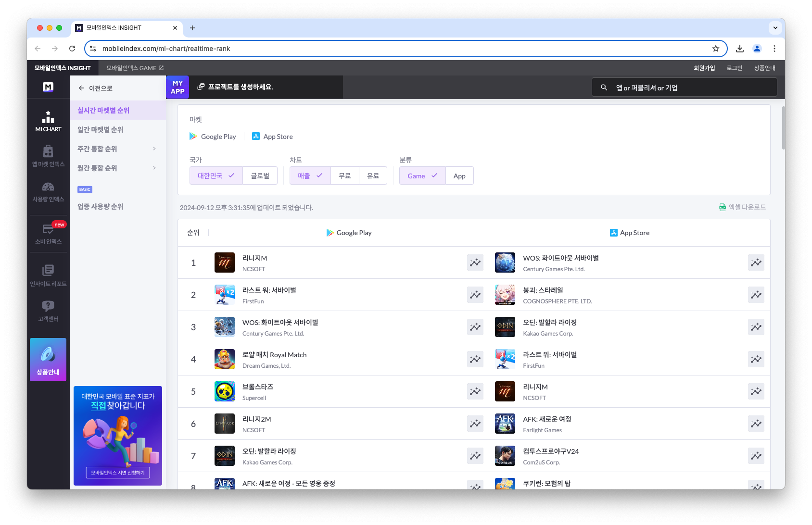
Task: Select 유료 chart option
Action: tap(373, 176)
